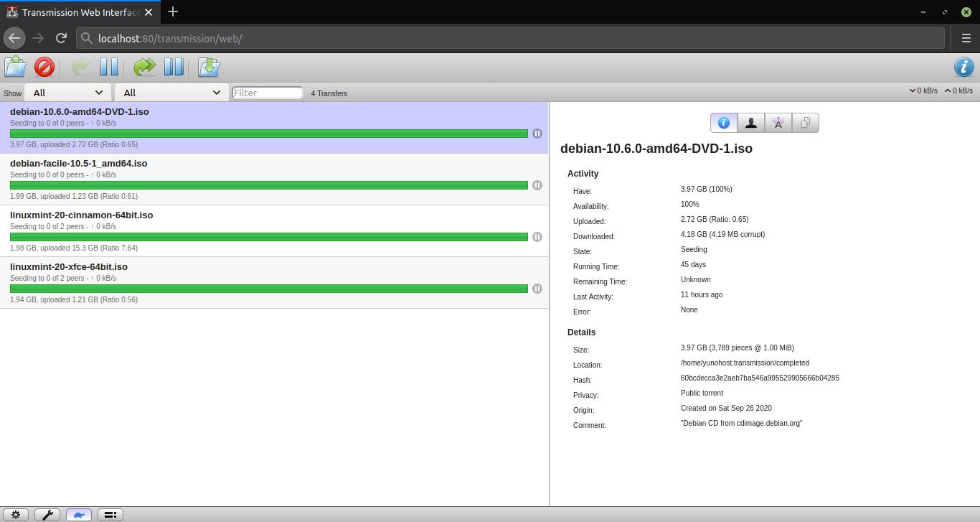Go back with browser back button
This screenshot has height=522, width=980.
(14, 38)
